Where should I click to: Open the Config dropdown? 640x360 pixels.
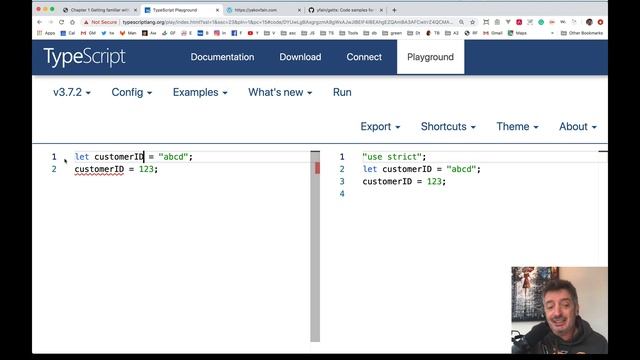point(132,92)
